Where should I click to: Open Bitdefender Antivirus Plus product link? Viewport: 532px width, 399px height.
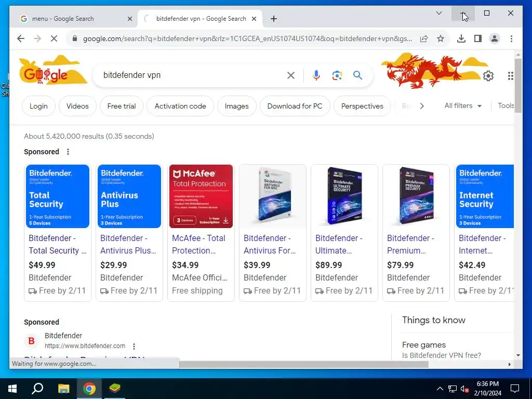[x=128, y=244]
